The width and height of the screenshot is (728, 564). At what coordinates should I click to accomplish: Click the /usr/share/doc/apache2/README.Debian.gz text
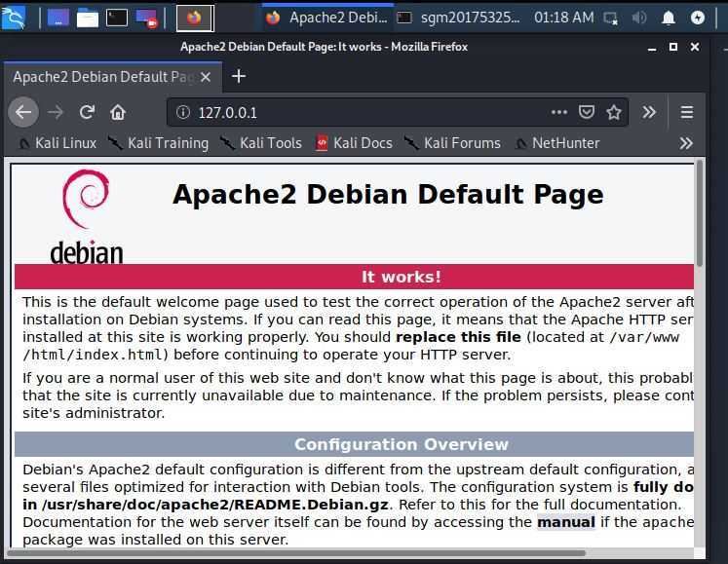coord(215,505)
